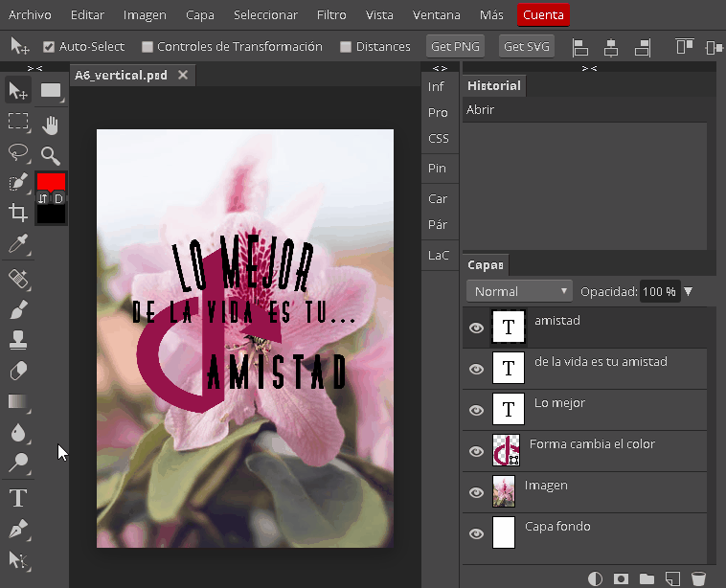Select the Zoom magnifier tool
The width and height of the screenshot is (726, 588).
50,154
